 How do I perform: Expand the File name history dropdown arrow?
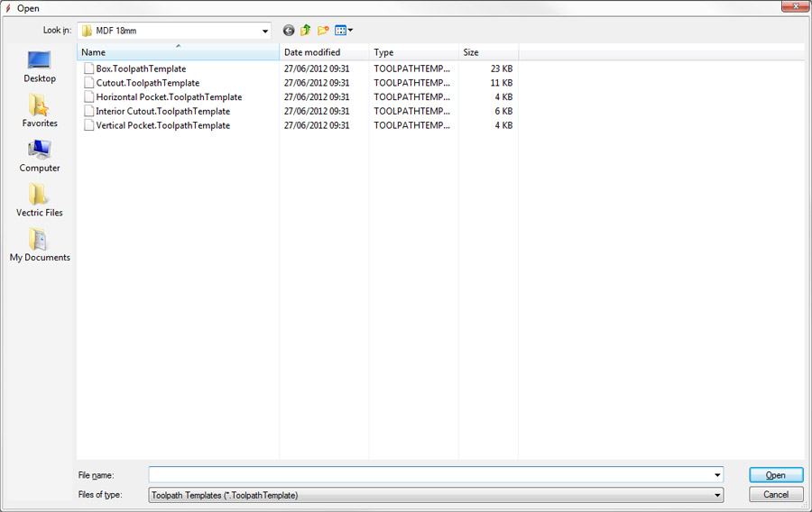pyautogui.click(x=717, y=475)
